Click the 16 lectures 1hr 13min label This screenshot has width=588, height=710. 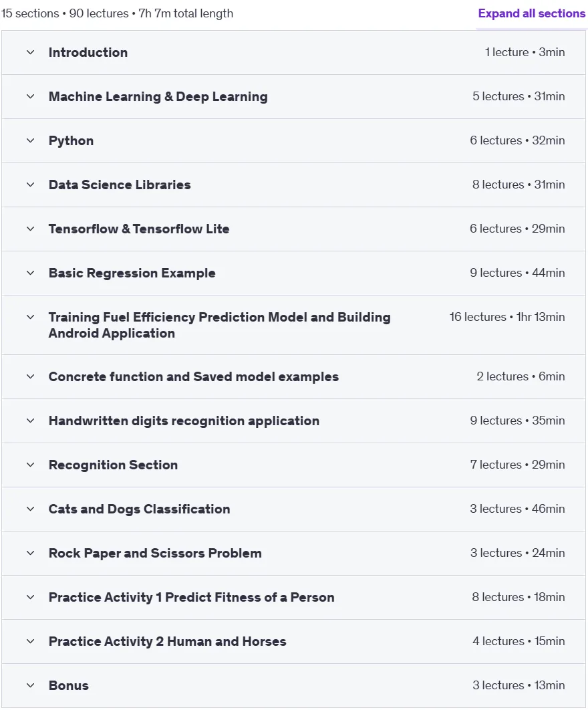point(507,317)
